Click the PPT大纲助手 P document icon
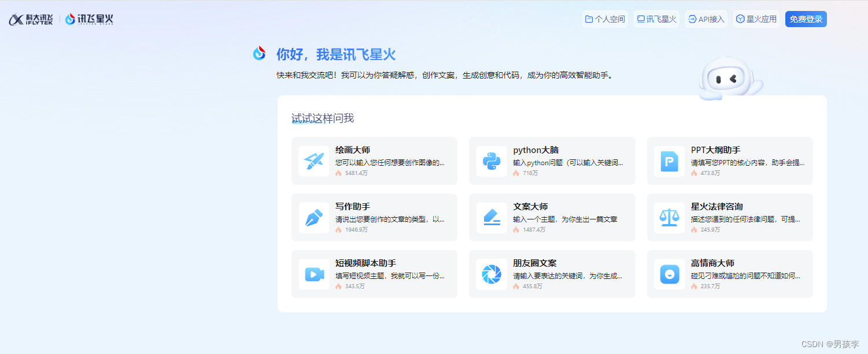868x354 pixels. (x=669, y=161)
